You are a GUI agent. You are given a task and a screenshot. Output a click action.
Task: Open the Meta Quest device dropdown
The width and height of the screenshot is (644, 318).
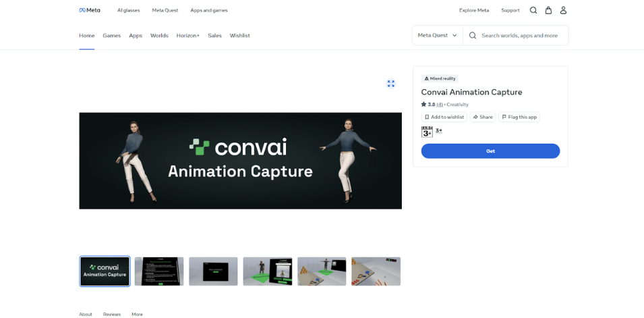(x=438, y=35)
